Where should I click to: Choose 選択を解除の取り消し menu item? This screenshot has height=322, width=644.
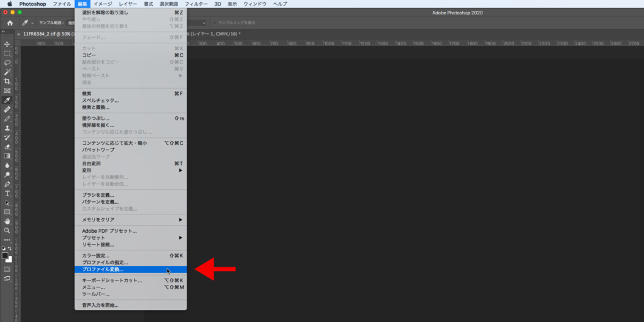[x=131, y=13]
